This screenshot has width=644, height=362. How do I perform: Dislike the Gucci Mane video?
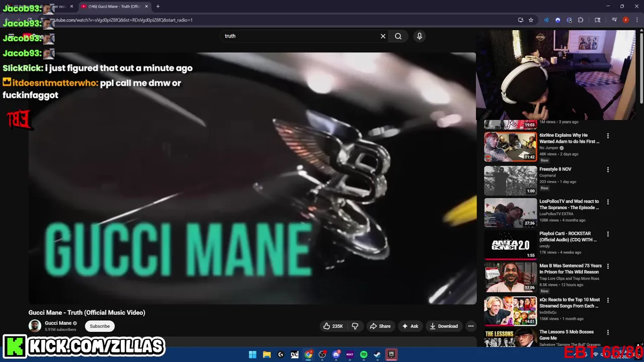coord(355,326)
